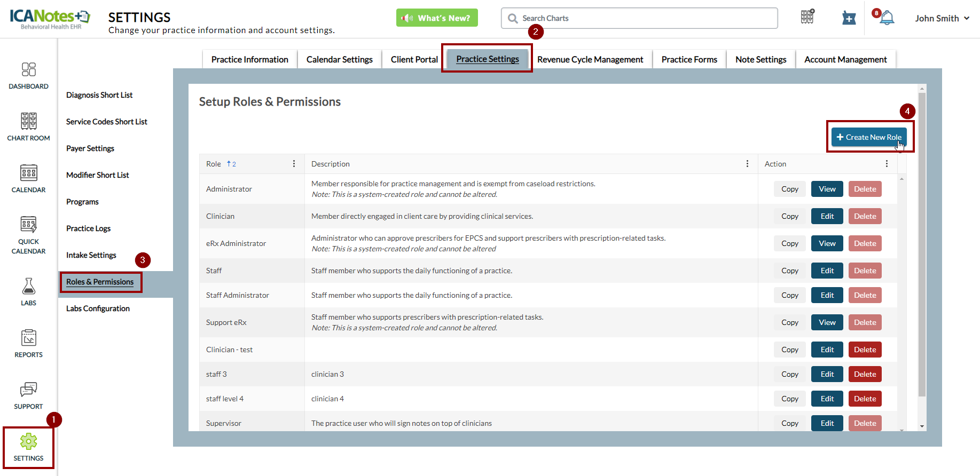Click the Search Charts input field
The height and width of the screenshot is (476, 980).
click(641, 18)
